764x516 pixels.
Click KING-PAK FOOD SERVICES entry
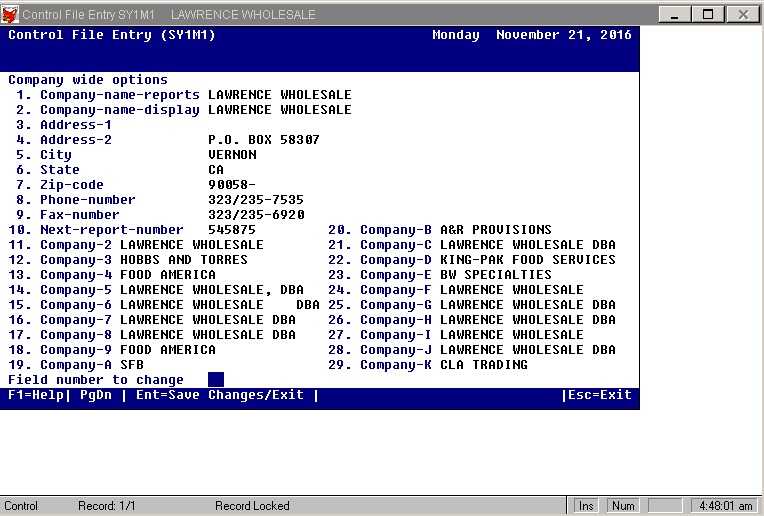pos(528,260)
